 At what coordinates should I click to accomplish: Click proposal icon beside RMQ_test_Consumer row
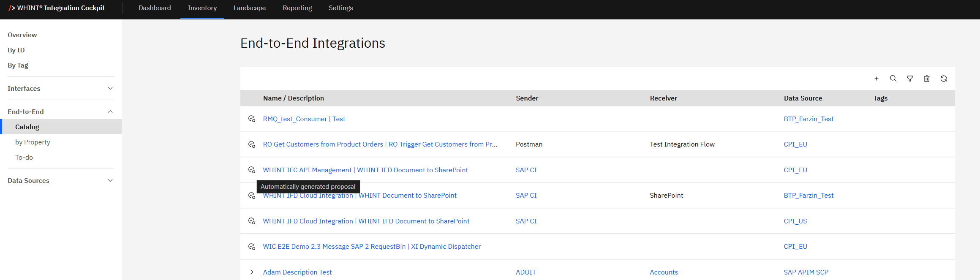[x=252, y=119]
